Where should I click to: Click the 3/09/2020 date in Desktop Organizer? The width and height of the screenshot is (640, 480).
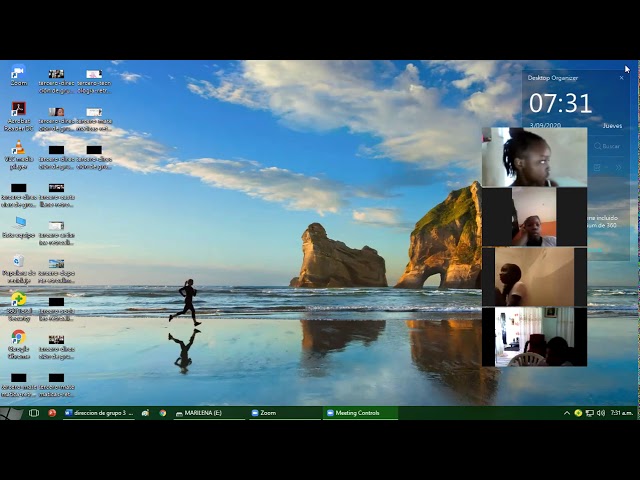545,125
